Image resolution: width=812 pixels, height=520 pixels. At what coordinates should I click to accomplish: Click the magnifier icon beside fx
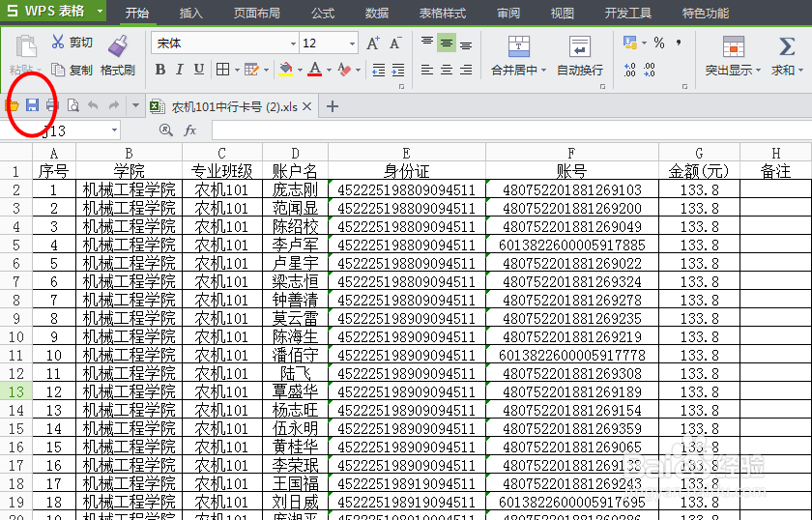(x=165, y=130)
